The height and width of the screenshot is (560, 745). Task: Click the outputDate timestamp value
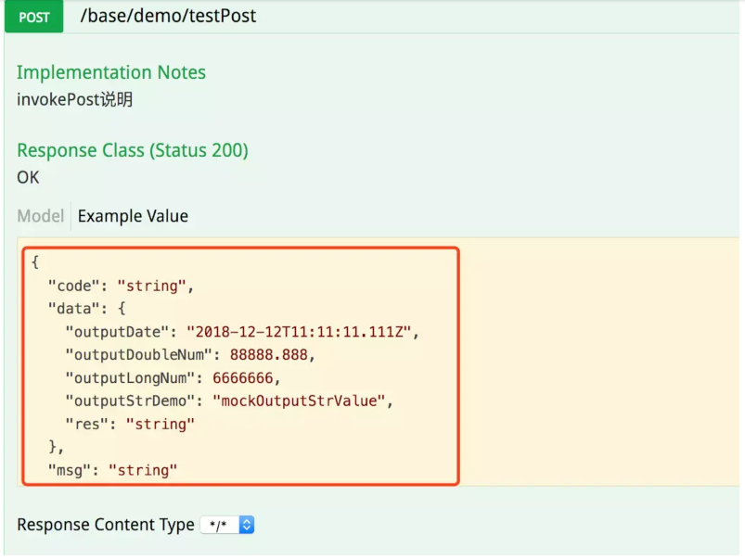pos(304,332)
